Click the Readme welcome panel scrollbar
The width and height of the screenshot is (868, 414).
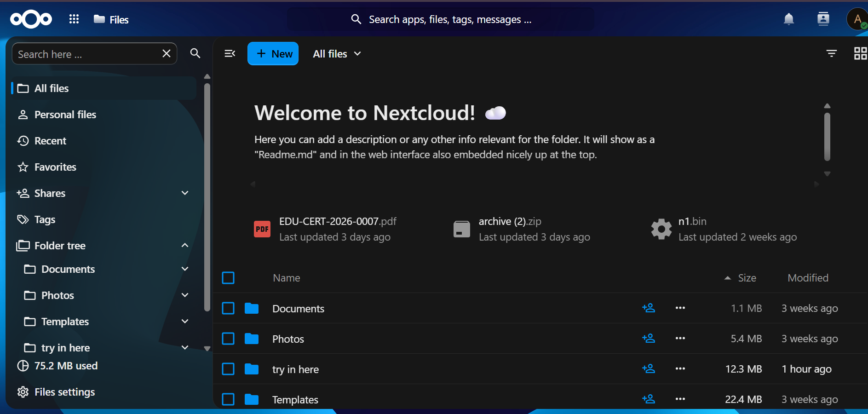click(x=827, y=137)
